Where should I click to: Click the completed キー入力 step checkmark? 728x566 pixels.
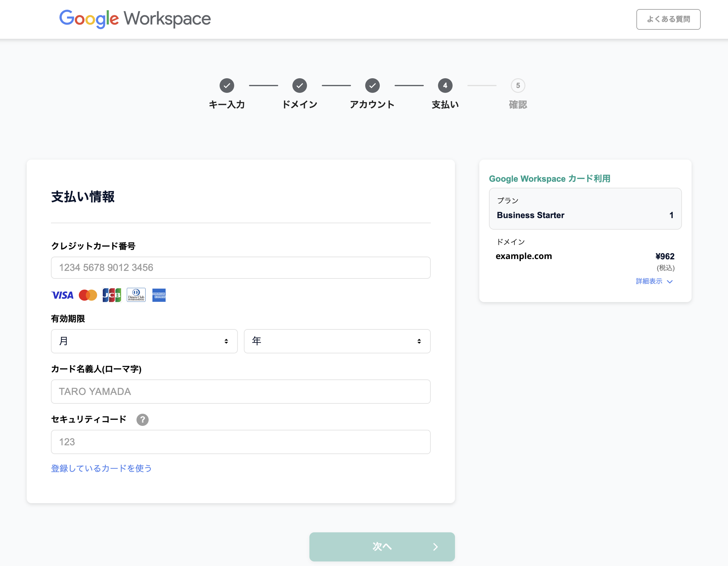point(227,85)
